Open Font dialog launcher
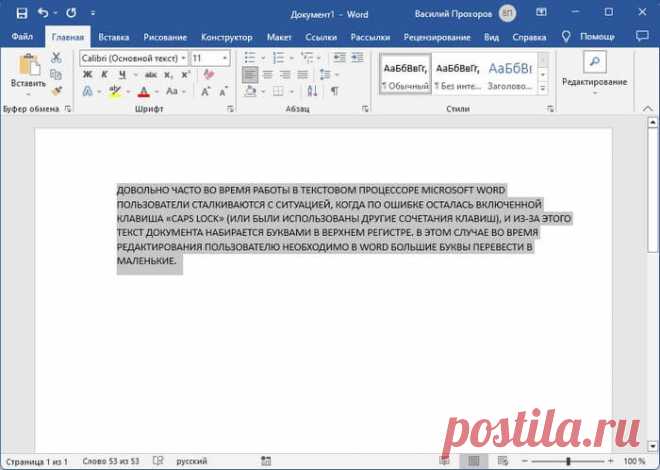This screenshot has width=660, height=470. [x=230, y=109]
